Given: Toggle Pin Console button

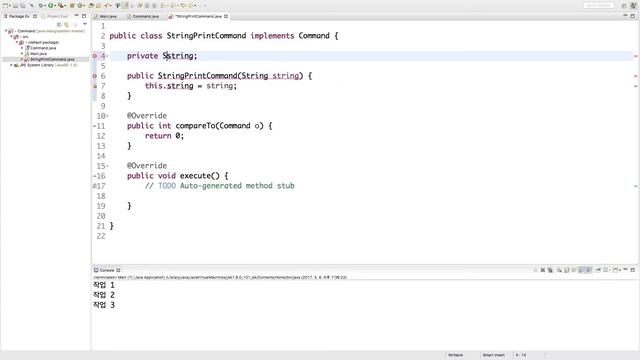Looking at the screenshot, I should pyautogui.click(x=598, y=270).
